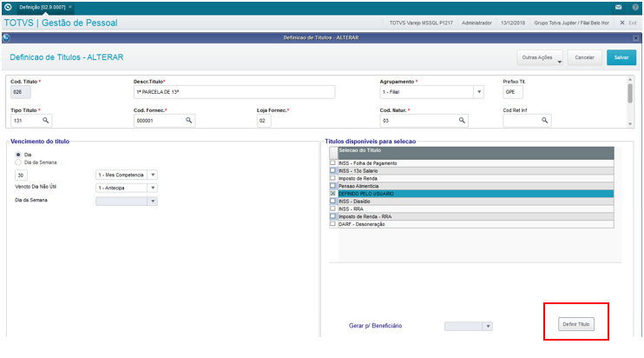Click the Exit X icon

tap(622, 23)
